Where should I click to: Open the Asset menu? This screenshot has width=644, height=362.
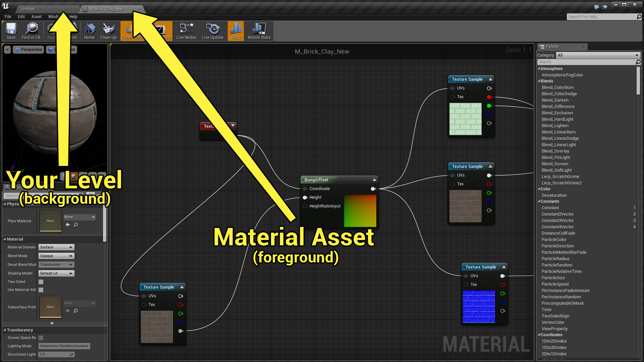(x=36, y=17)
